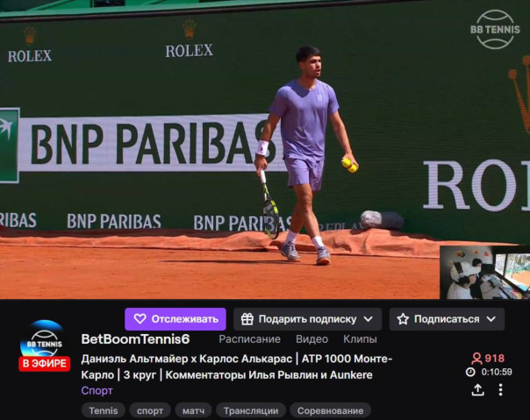Screen dimensions: 530x420
Task: Click the gift box icon
Action: pos(247,319)
